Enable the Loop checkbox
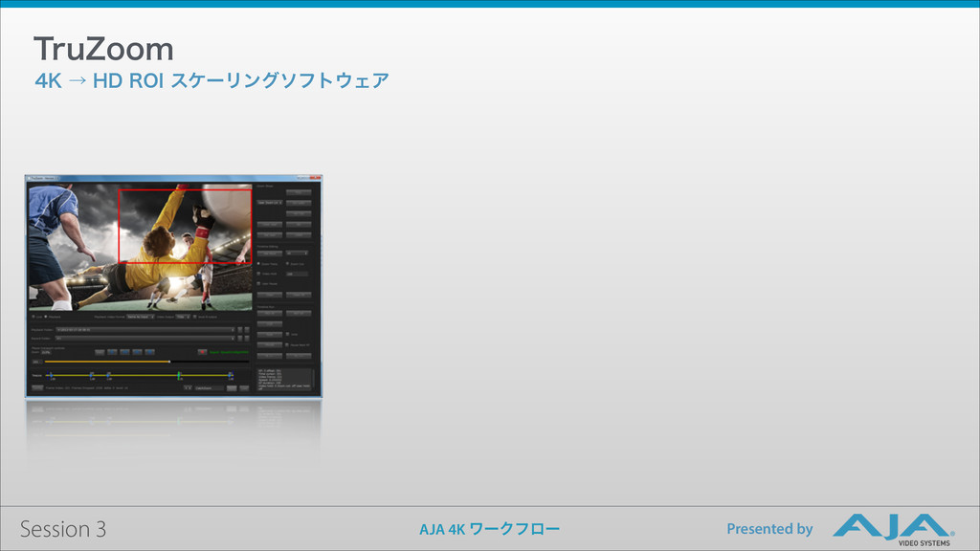 [x=287, y=334]
